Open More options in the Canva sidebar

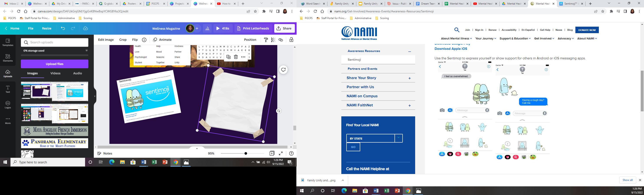[x=8, y=120]
